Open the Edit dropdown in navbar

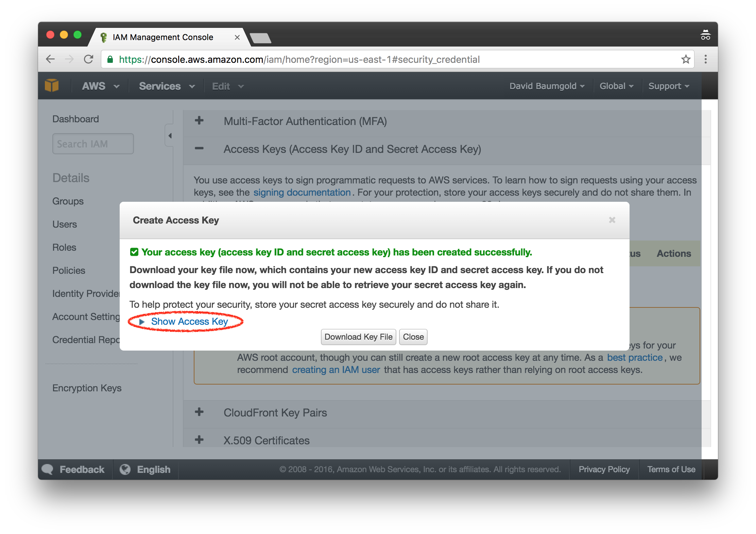(228, 86)
